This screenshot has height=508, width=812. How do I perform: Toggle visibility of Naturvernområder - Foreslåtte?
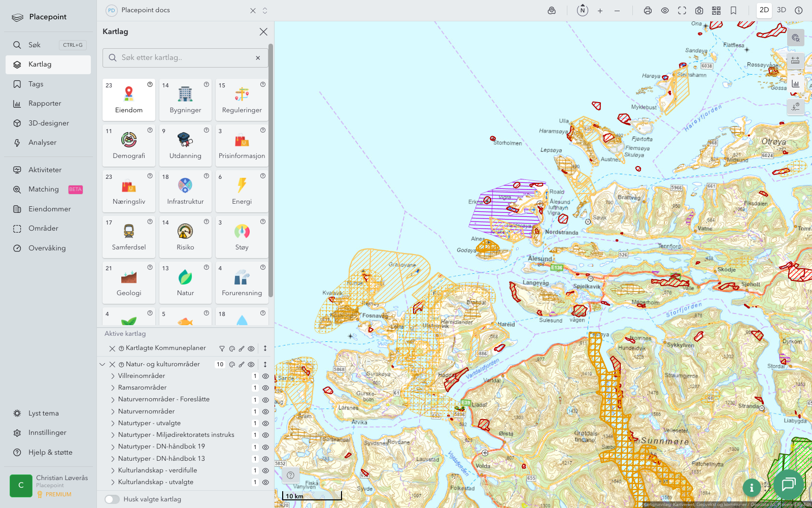click(x=265, y=400)
